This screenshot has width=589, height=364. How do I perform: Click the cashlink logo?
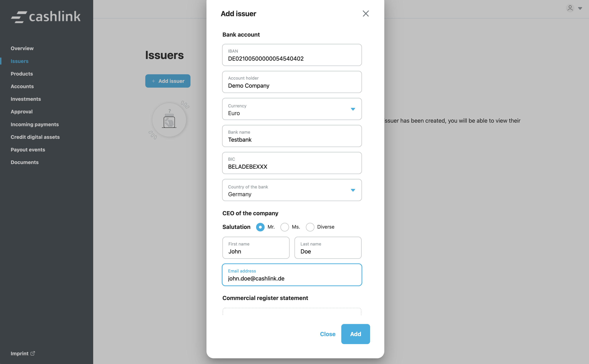click(x=46, y=17)
